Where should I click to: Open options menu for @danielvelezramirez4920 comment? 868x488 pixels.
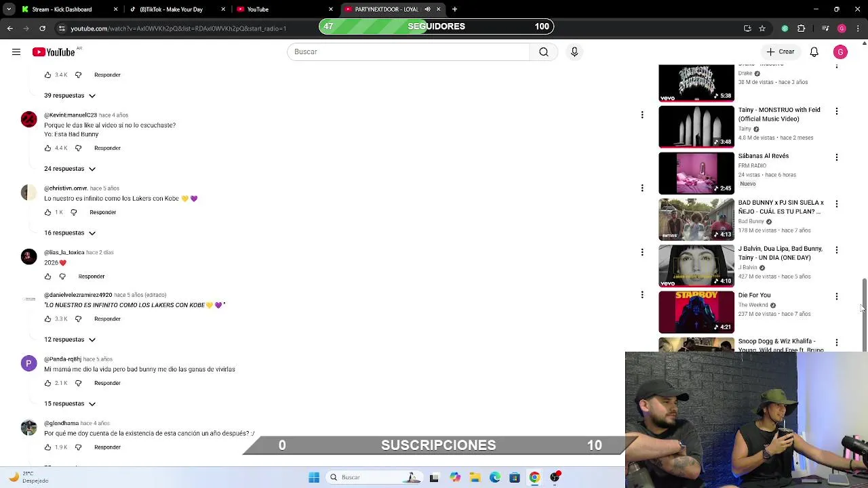tap(642, 295)
